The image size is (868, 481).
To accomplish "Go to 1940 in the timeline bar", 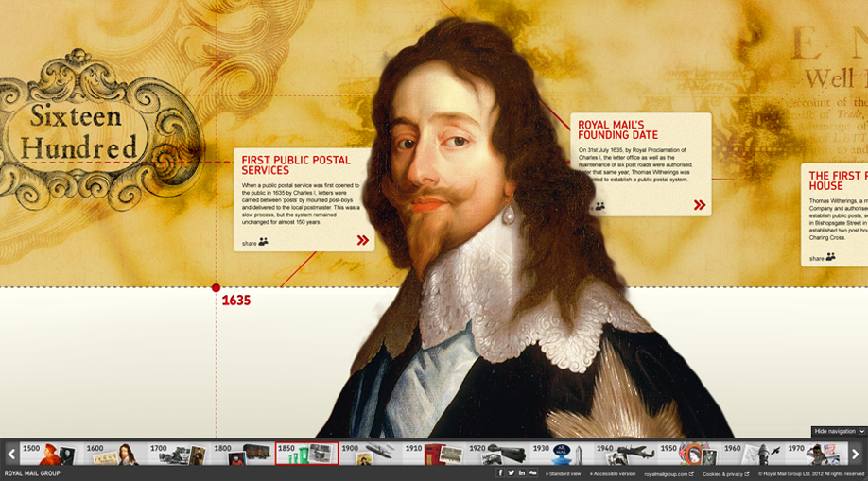I will click(624, 454).
